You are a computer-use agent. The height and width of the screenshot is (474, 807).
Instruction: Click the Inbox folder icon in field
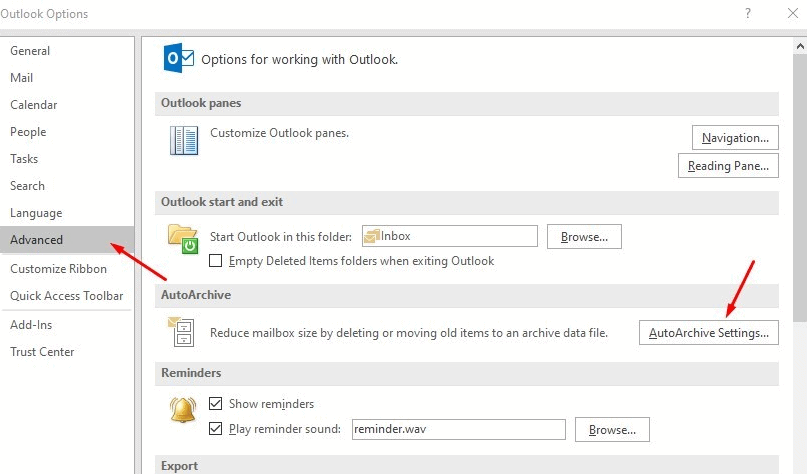[372, 236]
